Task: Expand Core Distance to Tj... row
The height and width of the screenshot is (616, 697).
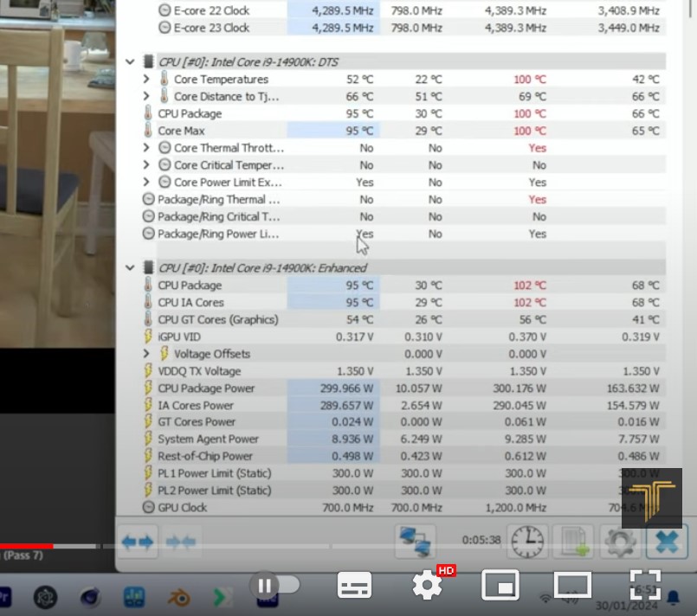Action: 145,96
